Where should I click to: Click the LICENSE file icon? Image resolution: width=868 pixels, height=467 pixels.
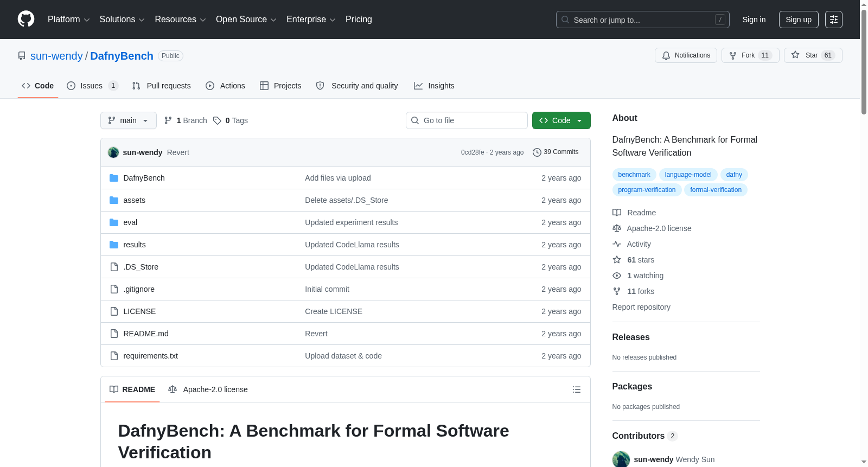pyautogui.click(x=114, y=311)
